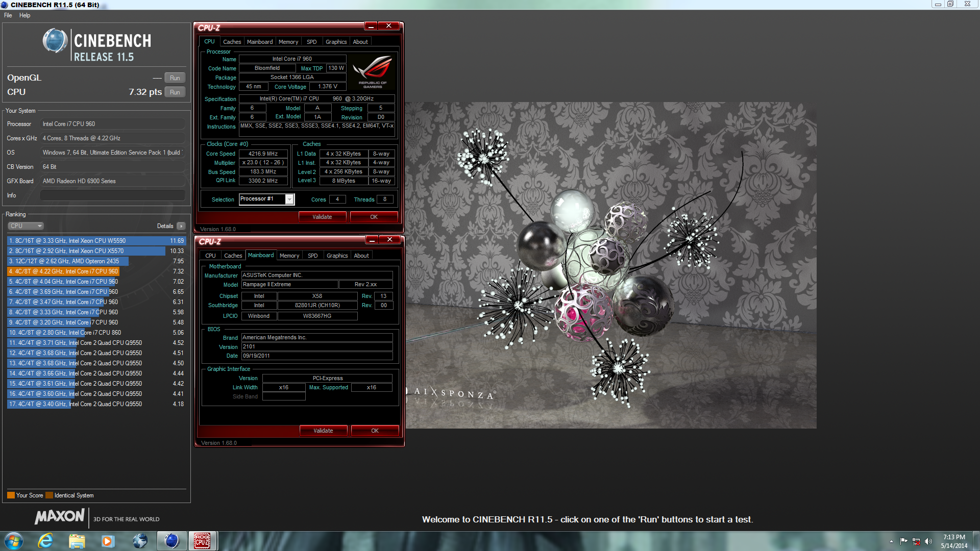Click the MAXON logo
This screenshot has width=980, height=551.
point(59,517)
